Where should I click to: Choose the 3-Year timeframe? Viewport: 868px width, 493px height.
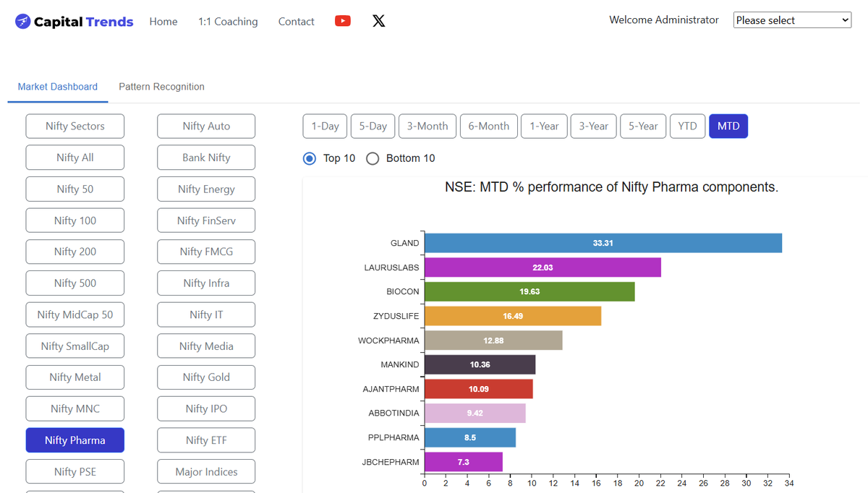[594, 126]
